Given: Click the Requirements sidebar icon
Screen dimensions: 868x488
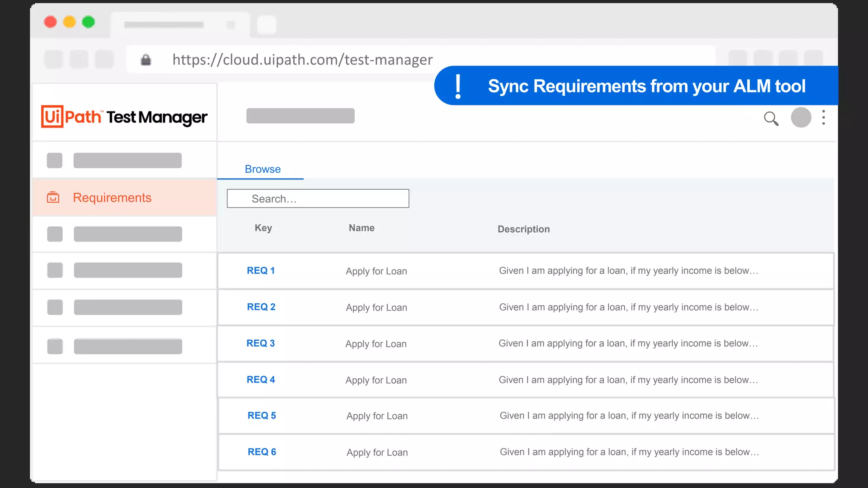Looking at the screenshot, I should 53,197.
